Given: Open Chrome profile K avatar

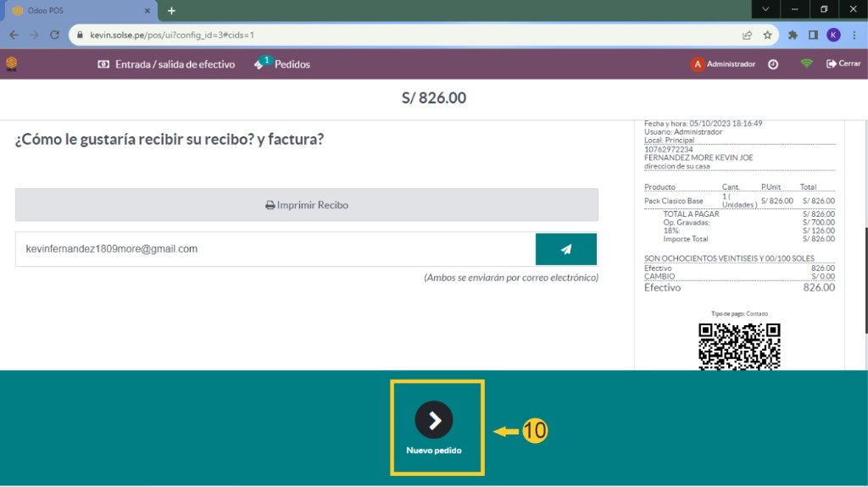Looking at the screenshot, I should pyautogui.click(x=833, y=36).
